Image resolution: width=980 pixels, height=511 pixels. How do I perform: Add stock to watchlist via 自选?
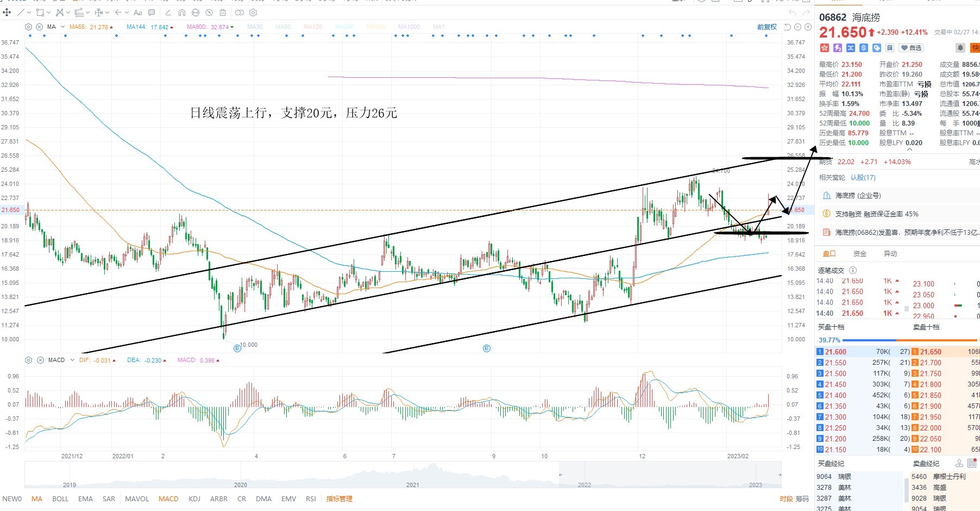click(x=912, y=48)
